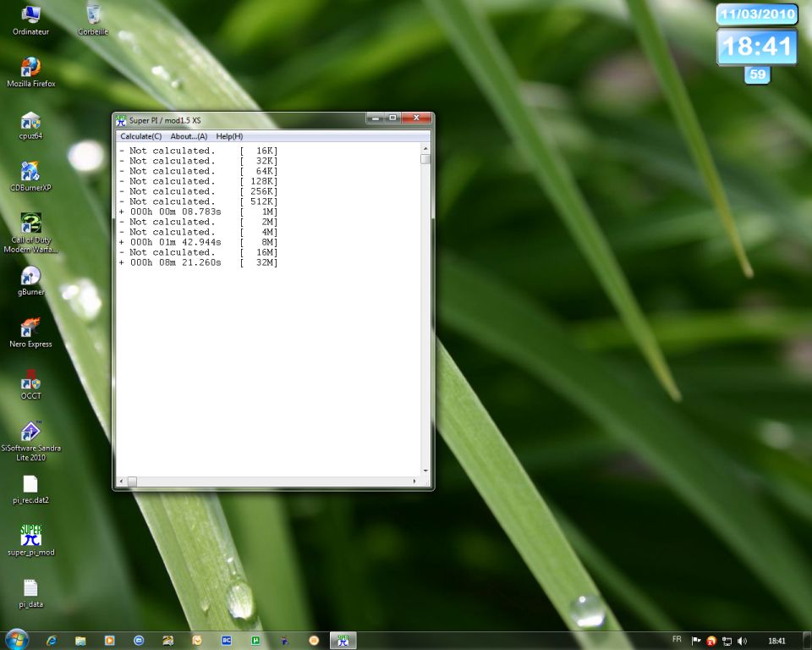Viewport: 812px width, 650px height.
Task: Open the gBurner desktop shortcut
Action: [x=30, y=278]
